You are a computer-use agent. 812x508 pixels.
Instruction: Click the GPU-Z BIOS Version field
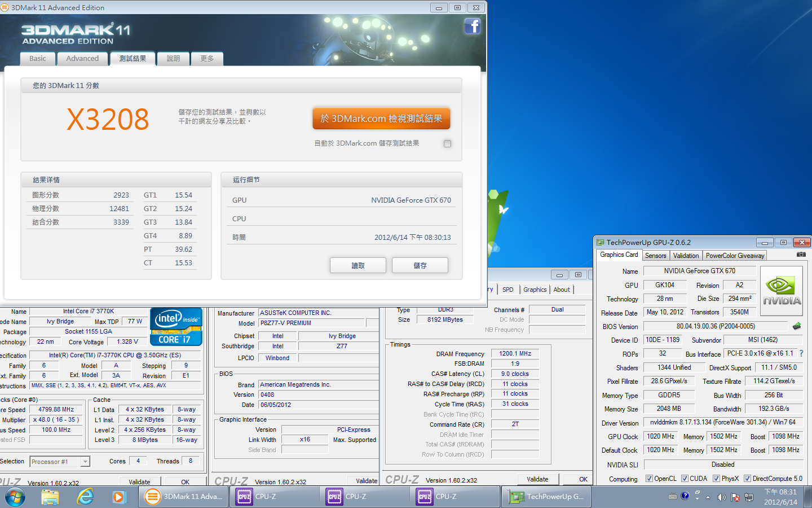tap(716, 326)
